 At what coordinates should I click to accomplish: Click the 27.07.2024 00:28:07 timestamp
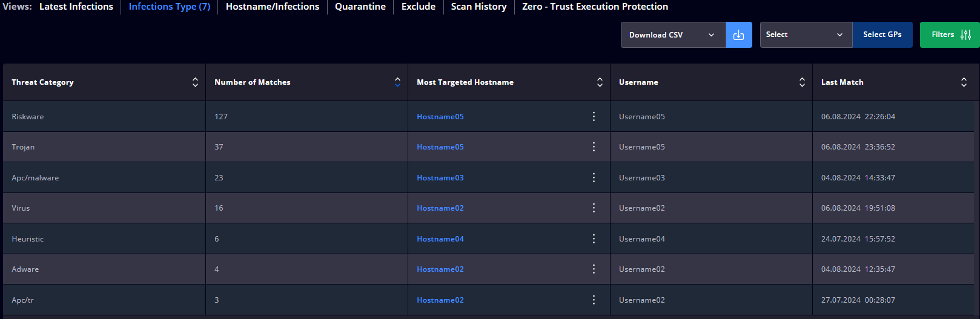click(x=858, y=300)
